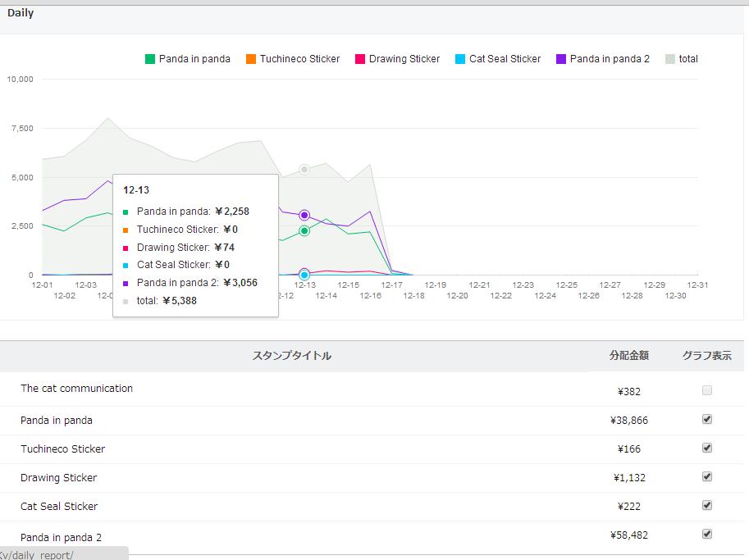Image resolution: width=749 pixels, height=560 pixels.
Task: Enable graph checkbox for The cat communication
Action: point(707,390)
